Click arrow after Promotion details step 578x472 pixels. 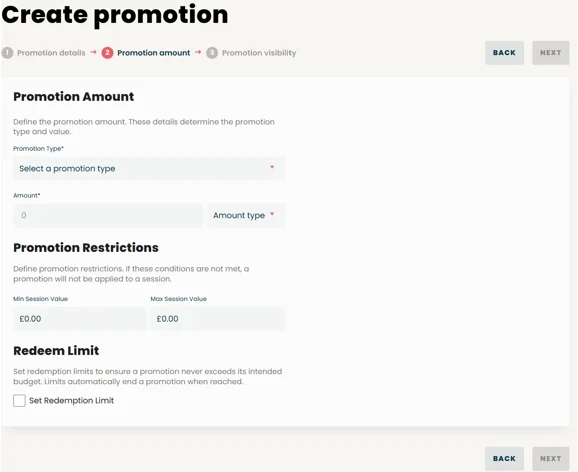pyautogui.click(x=93, y=52)
